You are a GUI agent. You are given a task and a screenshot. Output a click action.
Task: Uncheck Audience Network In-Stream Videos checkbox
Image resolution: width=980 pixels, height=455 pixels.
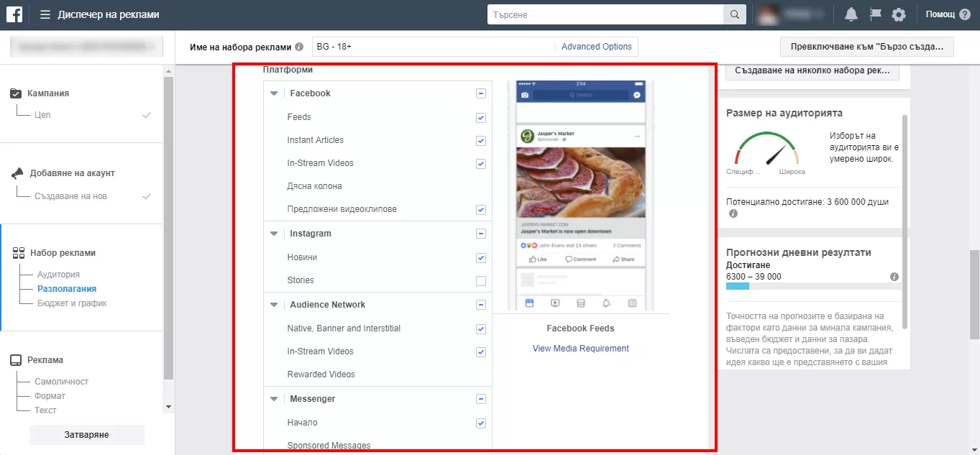[x=481, y=352]
